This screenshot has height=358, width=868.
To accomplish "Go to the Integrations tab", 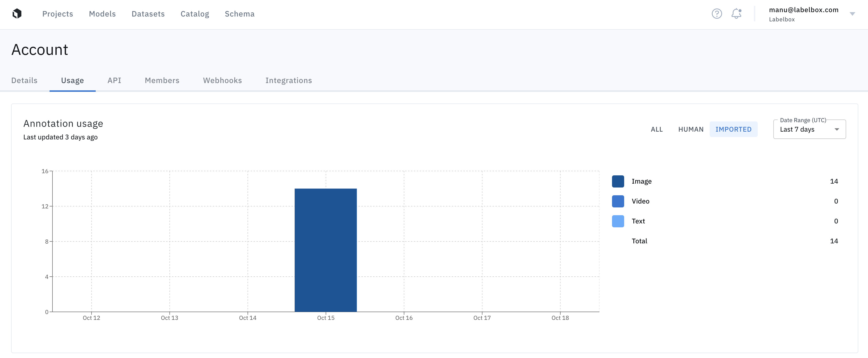I will tap(289, 81).
